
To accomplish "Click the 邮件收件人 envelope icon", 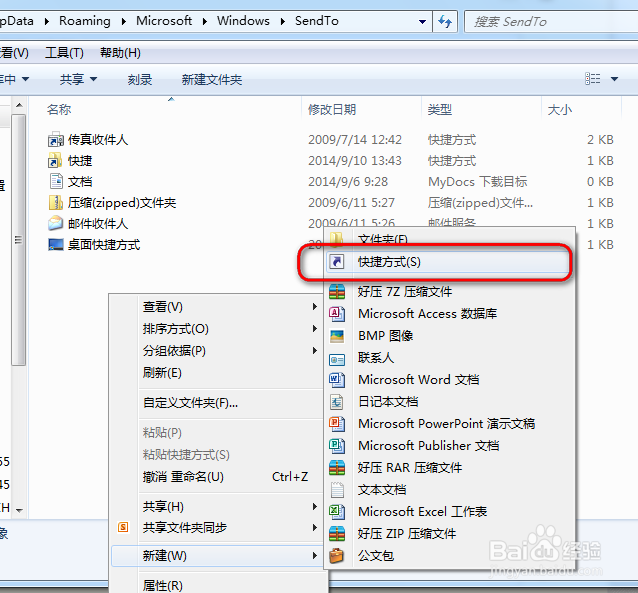I will tap(56, 223).
